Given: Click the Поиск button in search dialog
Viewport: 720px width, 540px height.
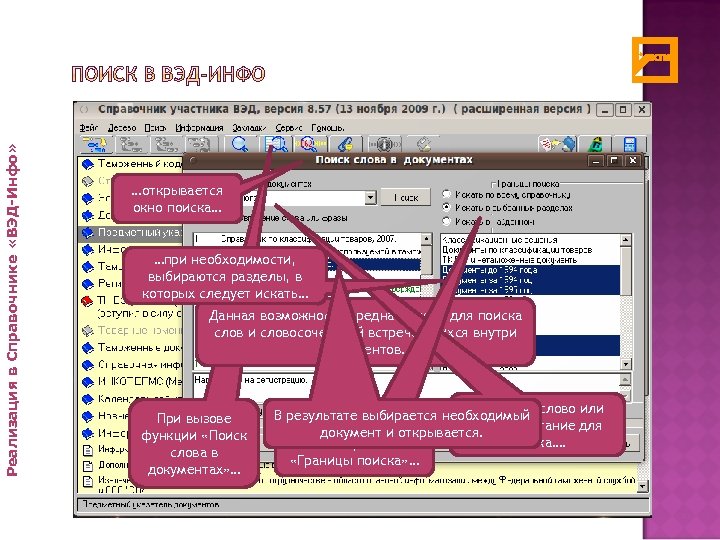Looking at the screenshot, I should [406, 197].
